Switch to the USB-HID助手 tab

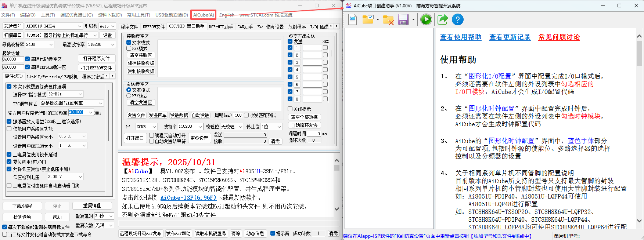pyautogui.click(x=221, y=27)
